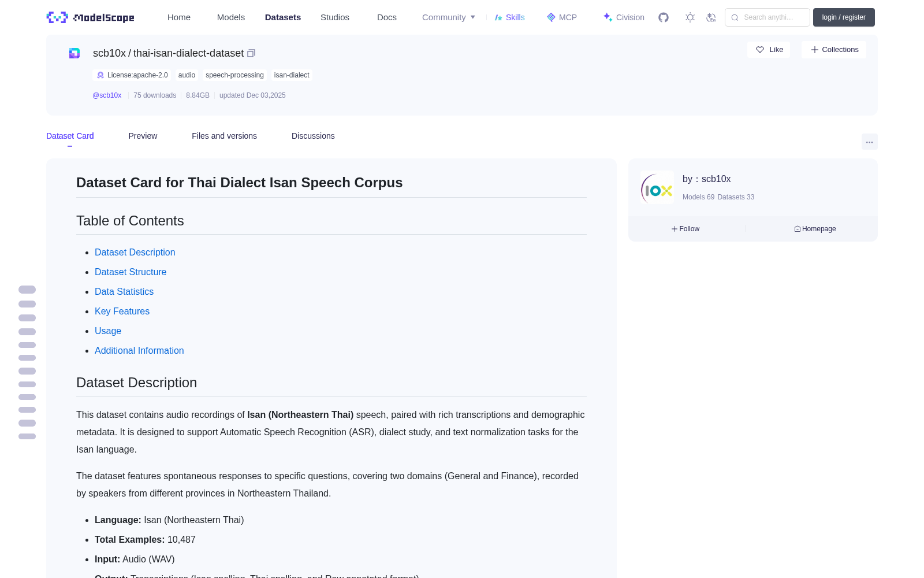This screenshot has width=924, height=578.
Task: Click the heart Like button
Action: click(x=769, y=50)
